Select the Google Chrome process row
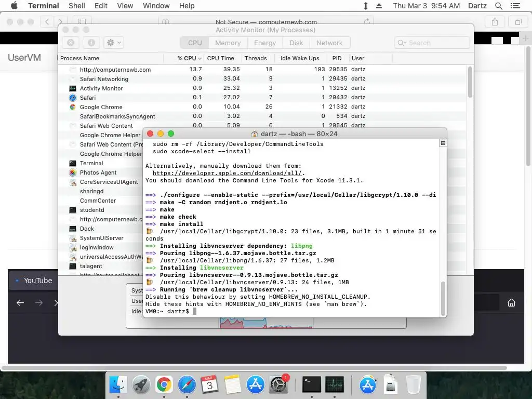This screenshot has width=532, height=399. 262,107
